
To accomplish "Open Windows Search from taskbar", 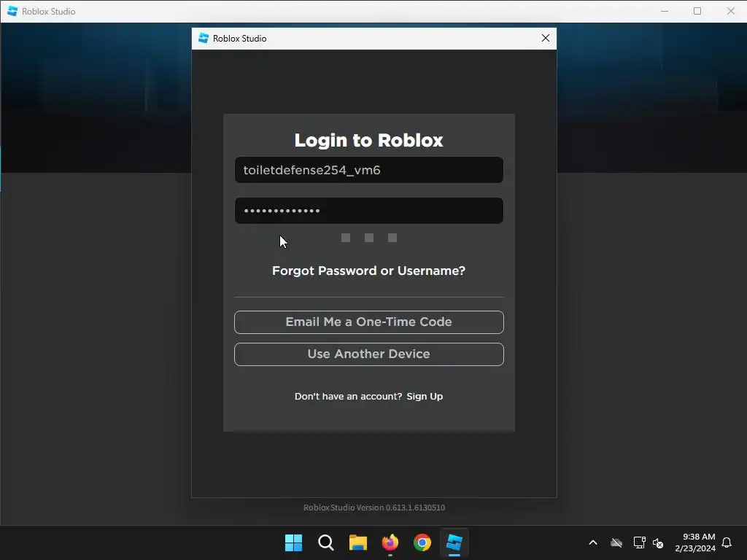I will tap(326, 542).
